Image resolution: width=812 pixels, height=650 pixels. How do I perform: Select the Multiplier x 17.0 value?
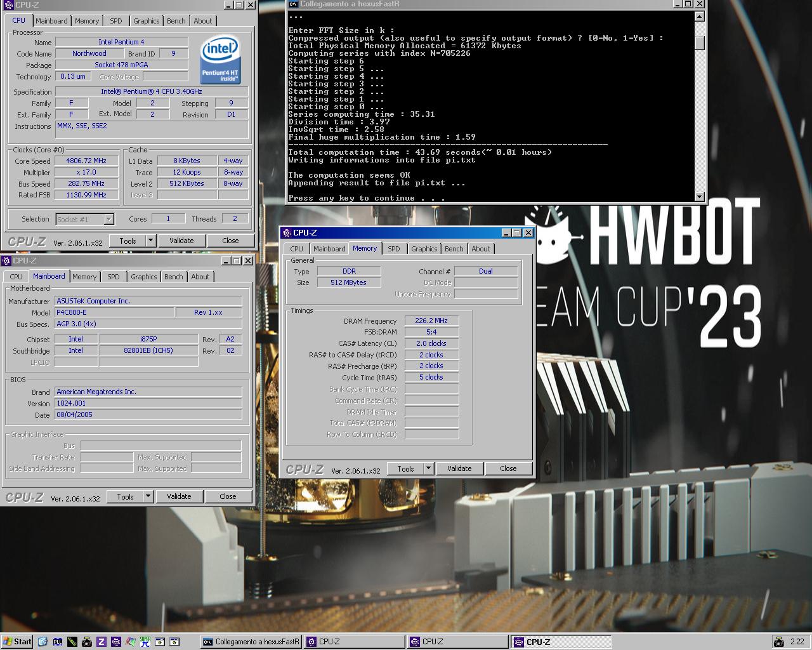(87, 173)
